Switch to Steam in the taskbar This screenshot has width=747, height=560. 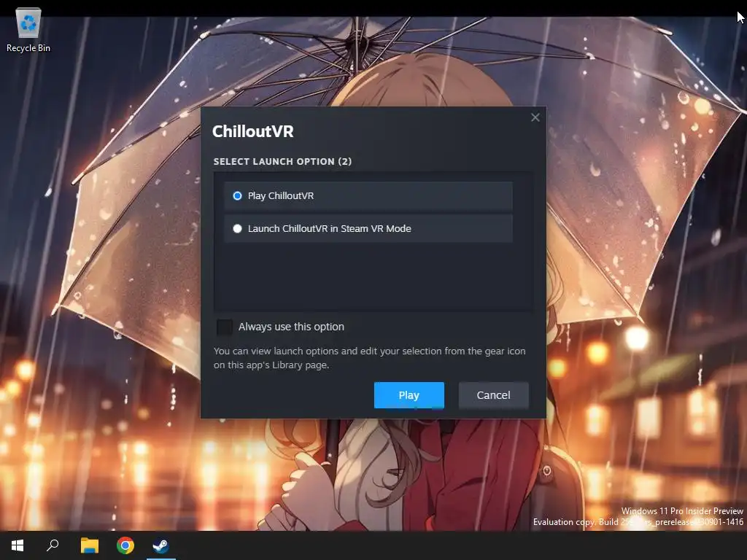click(161, 545)
